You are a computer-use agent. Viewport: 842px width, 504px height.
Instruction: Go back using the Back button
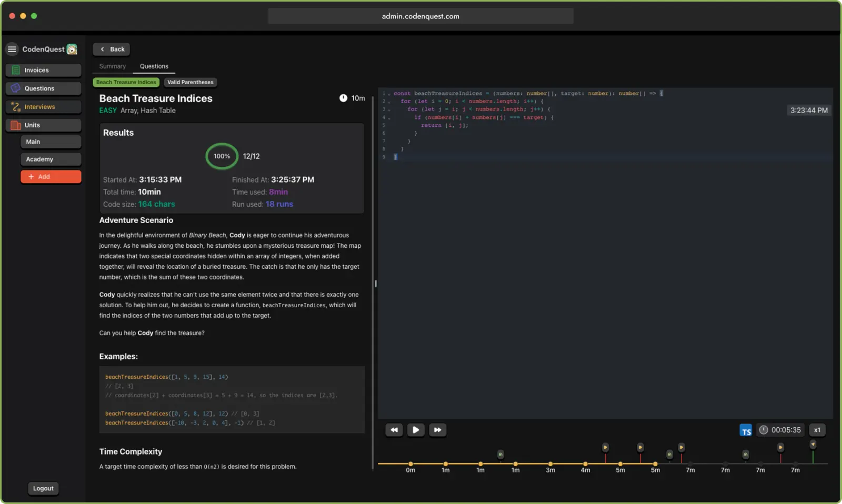coord(112,49)
